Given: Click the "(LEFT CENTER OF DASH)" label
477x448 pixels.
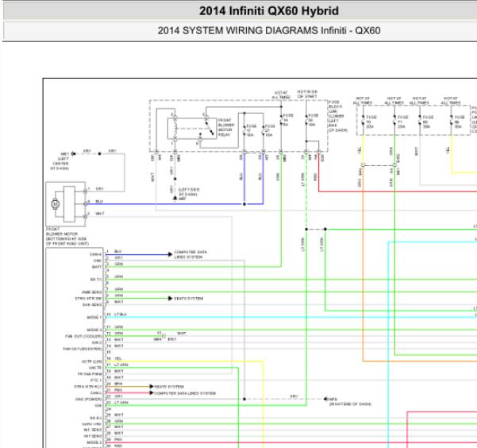Looking at the screenshot, I should [x=60, y=164].
